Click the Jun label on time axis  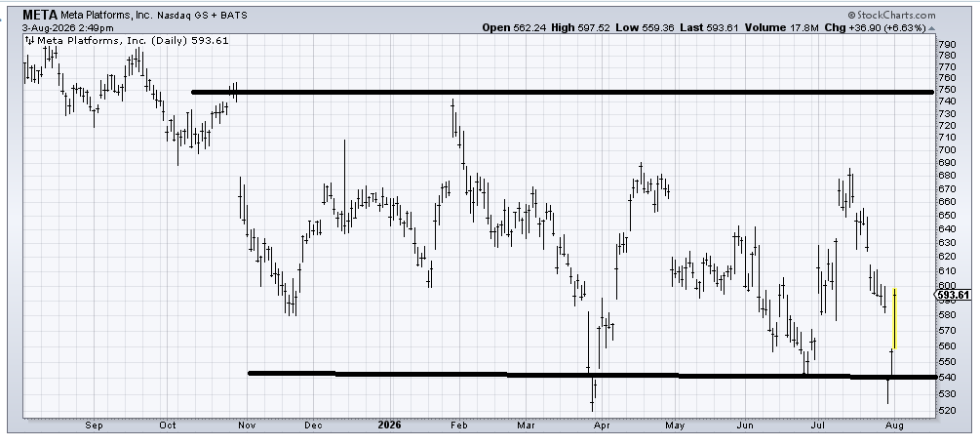[x=745, y=426]
